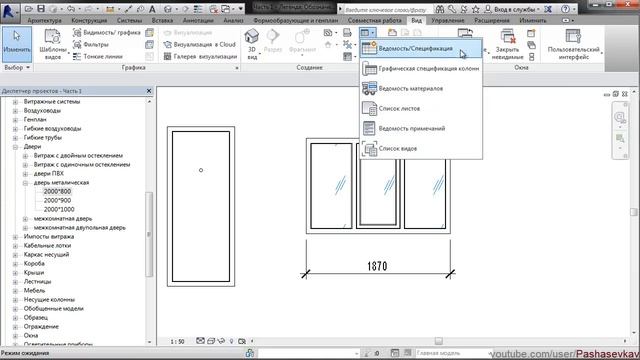Click the search binoculars icon
The width and height of the screenshot is (640, 360).
(440, 9)
